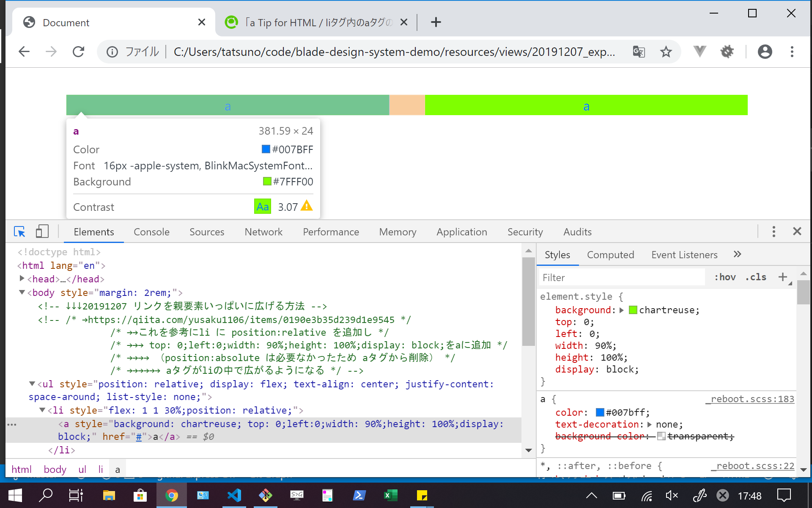The width and height of the screenshot is (812, 508).
Task: Reload the page
Action: [79, 52]
